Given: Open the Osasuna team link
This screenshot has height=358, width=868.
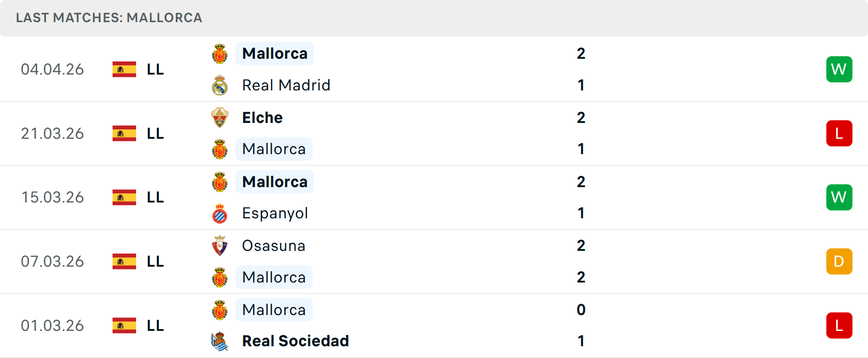Looking at the screenshot, I should (274, 246).
